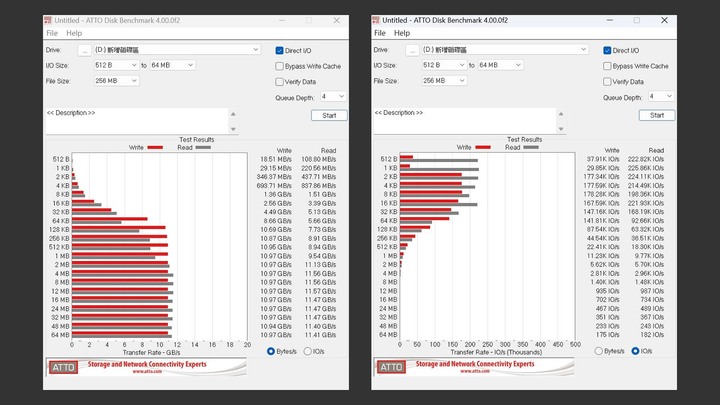Click 16 KB row label in right chart
The image size is (720, 405).
click(388, 203)
